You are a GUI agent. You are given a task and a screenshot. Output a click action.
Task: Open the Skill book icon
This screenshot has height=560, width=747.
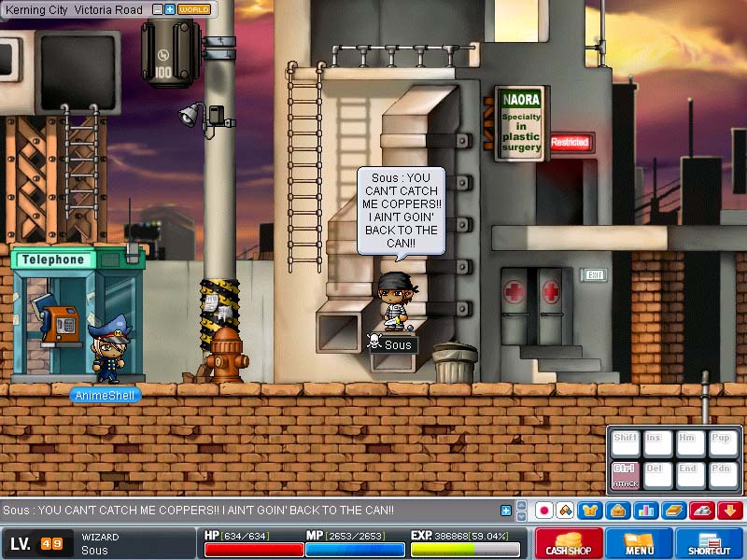[674, 511]
